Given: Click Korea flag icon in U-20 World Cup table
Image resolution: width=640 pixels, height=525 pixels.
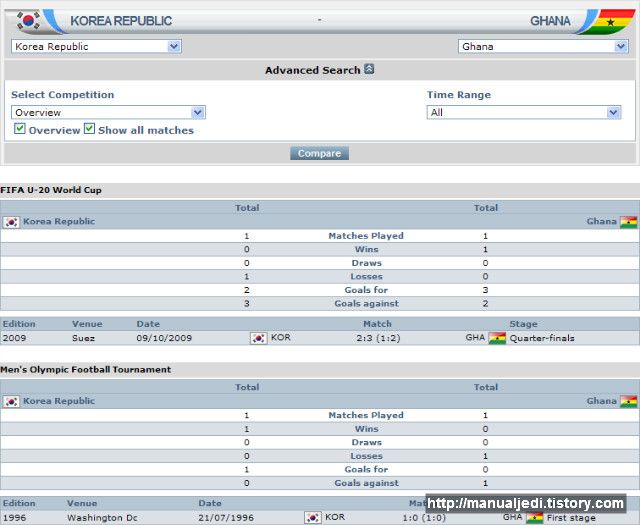Looking at the screenshot, I should pyautogui.click(x=11, y=222).
